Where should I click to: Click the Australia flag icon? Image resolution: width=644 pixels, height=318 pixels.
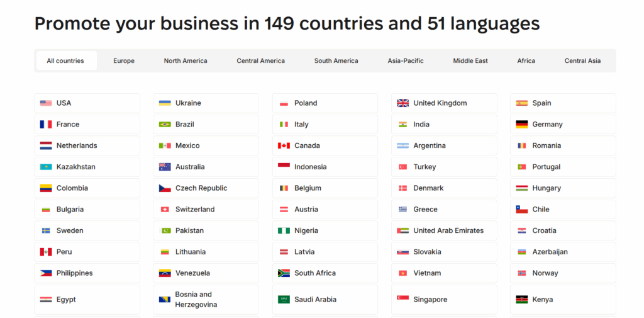click(x=165, y=167)
